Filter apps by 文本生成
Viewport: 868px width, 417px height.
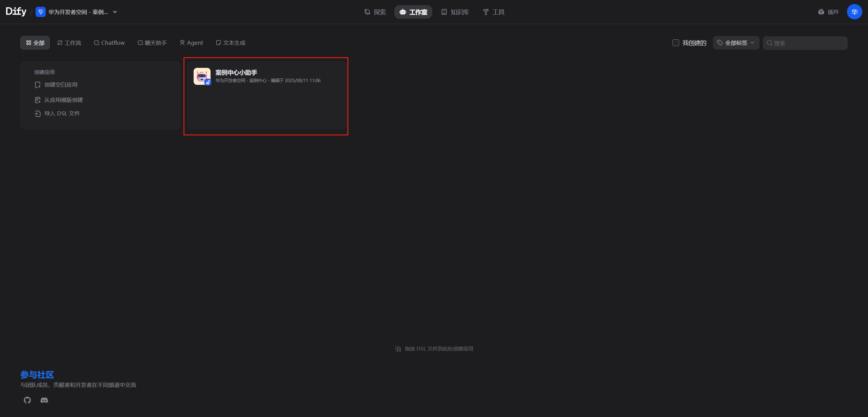[231, 43]
